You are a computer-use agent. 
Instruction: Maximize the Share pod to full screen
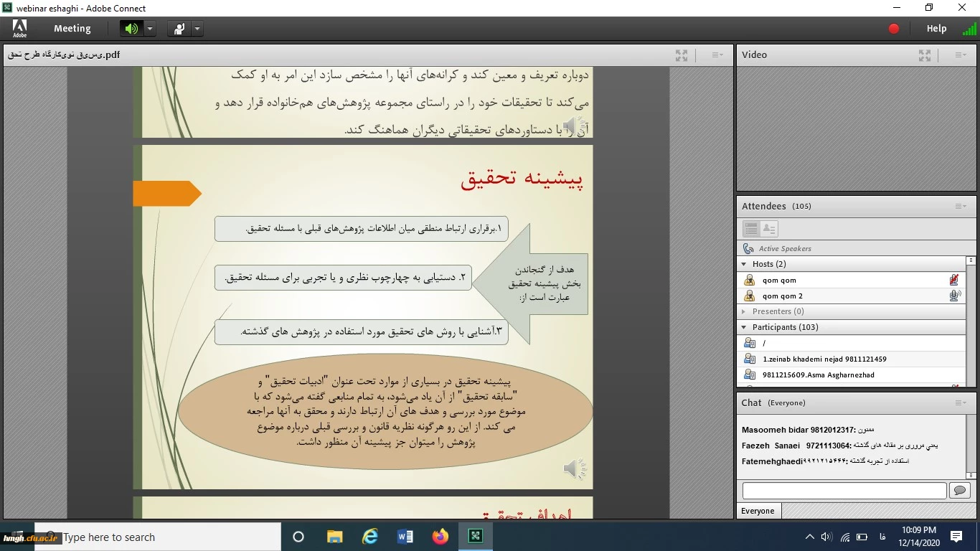682,55
